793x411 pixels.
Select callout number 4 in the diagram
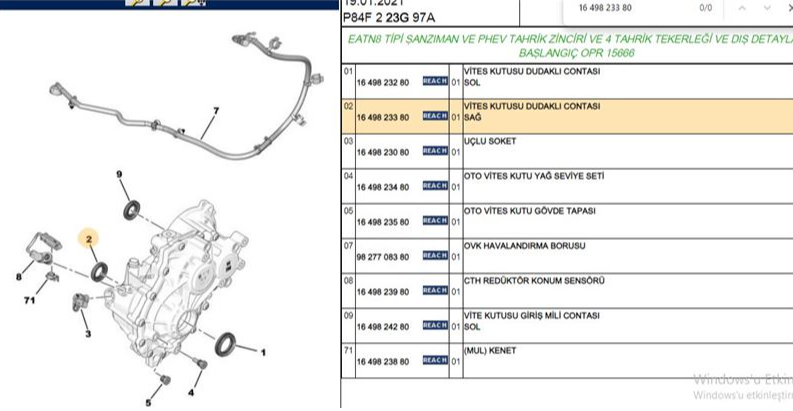[191, 392]
